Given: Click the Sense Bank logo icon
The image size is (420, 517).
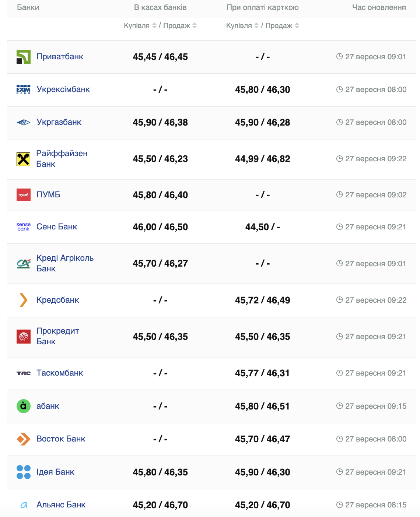Looking at the screenshot, I should pyautogui.click(x=24, y=227).
